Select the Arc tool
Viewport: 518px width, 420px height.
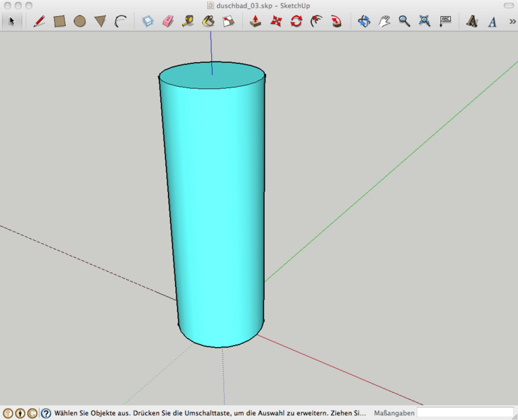[x=120, y=21]
